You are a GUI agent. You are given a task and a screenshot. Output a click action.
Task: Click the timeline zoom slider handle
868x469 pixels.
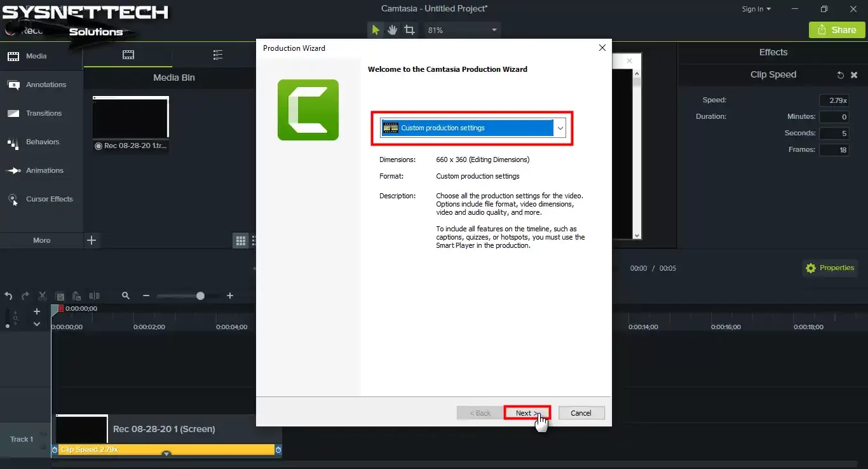(201, 296)
